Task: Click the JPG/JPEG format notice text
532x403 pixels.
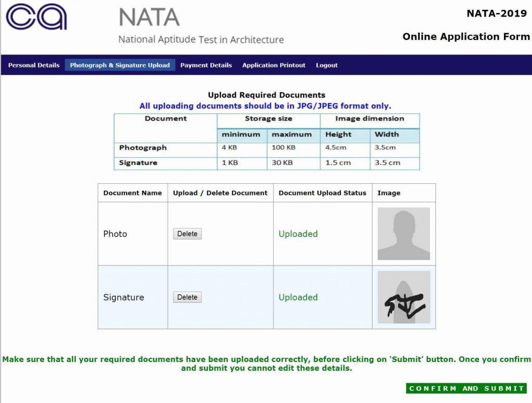Action: (267, 105)
